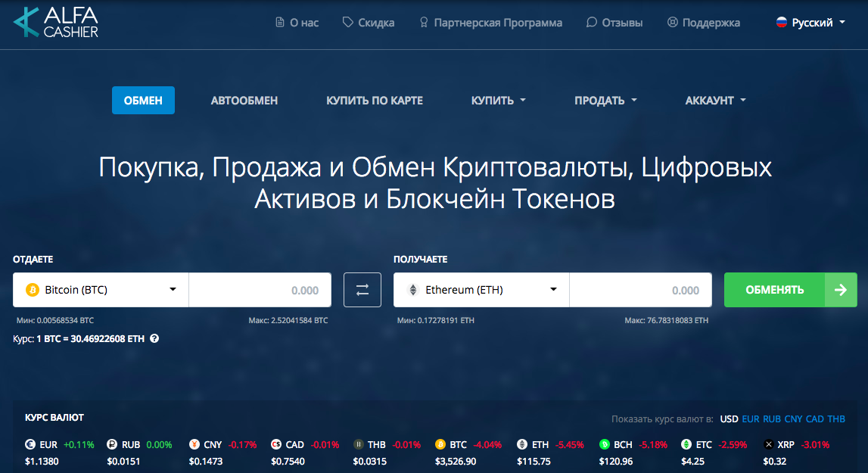Image resolution: width=868 pixels, height=473 pixels.
Task: Show rates in CAD
Action: (815, 419)
